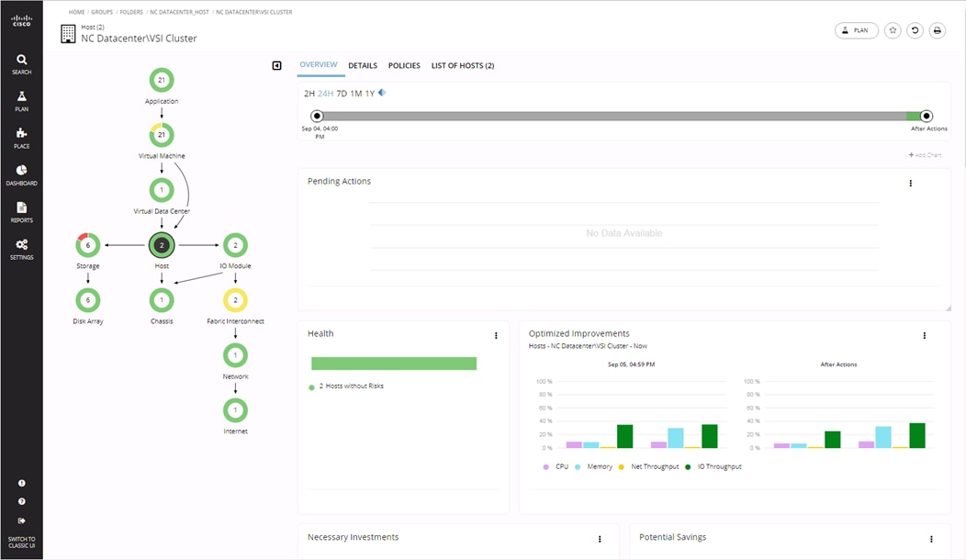
Task: Select the Chassis node
Action: [162, 300]
